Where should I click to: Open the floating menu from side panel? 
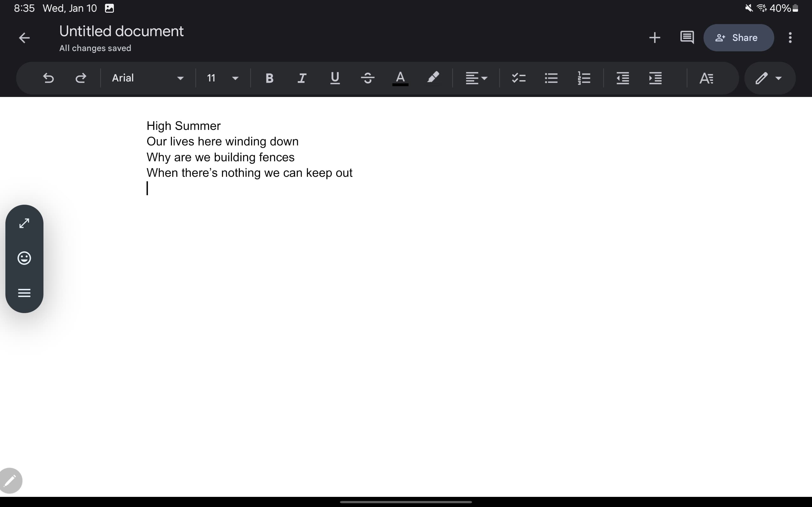coord(24,293)
